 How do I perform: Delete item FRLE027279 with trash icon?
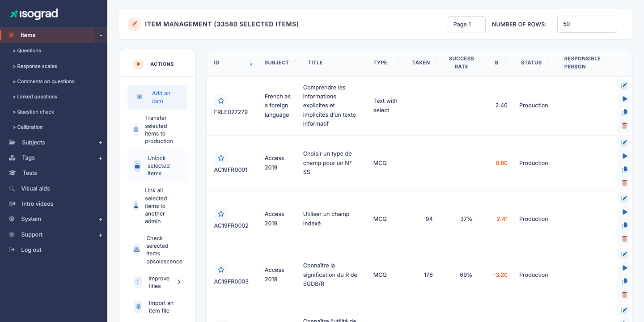tap(624, 126)
